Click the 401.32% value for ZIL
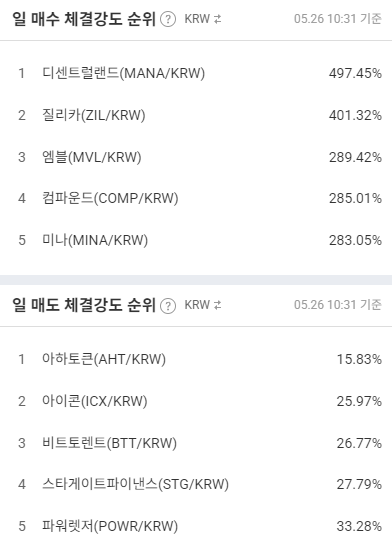392x552 pixels. (x=355, y=115)
